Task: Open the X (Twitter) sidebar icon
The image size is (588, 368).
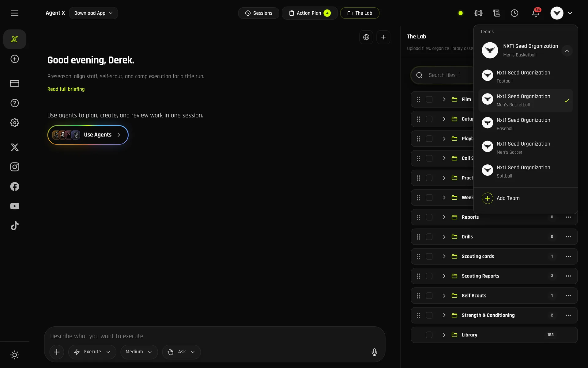Action: tap(15, 147)
